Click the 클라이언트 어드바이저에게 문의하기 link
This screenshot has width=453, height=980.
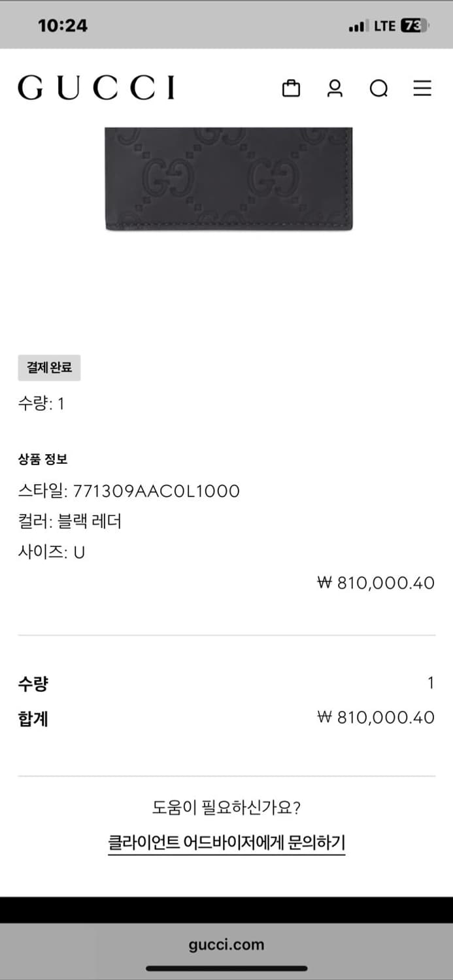coord(226,843)
